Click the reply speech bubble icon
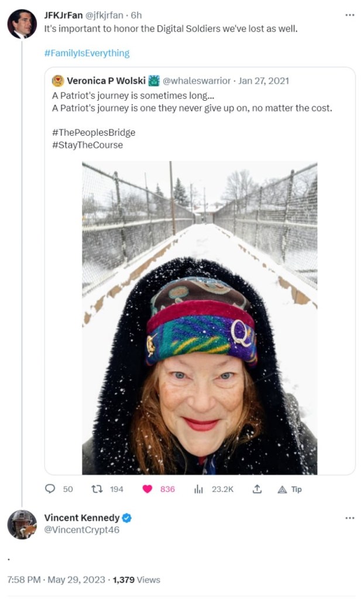Screen dimensions: 364x599 point(50,489)
